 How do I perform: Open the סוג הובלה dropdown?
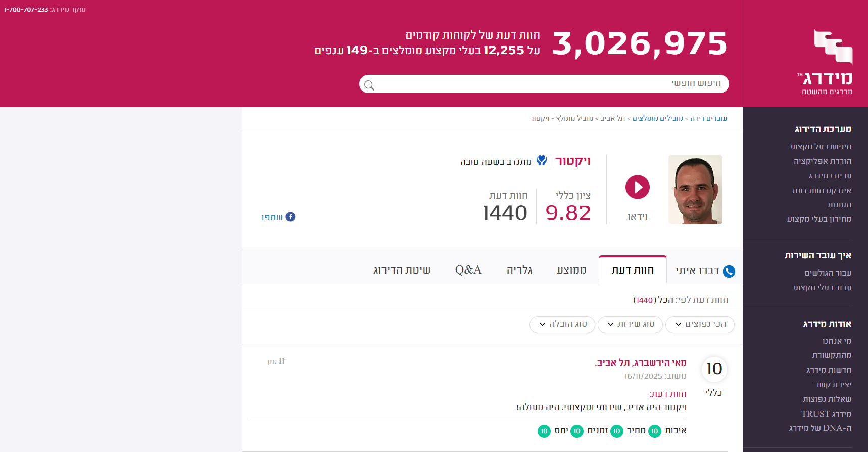563,324
